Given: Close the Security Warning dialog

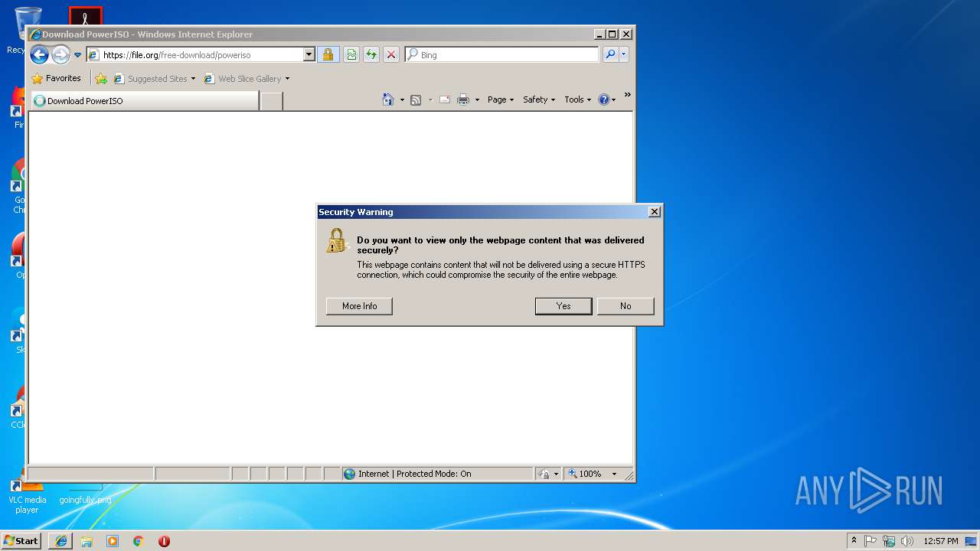Looking at the screenshot, I should (654, 212).
